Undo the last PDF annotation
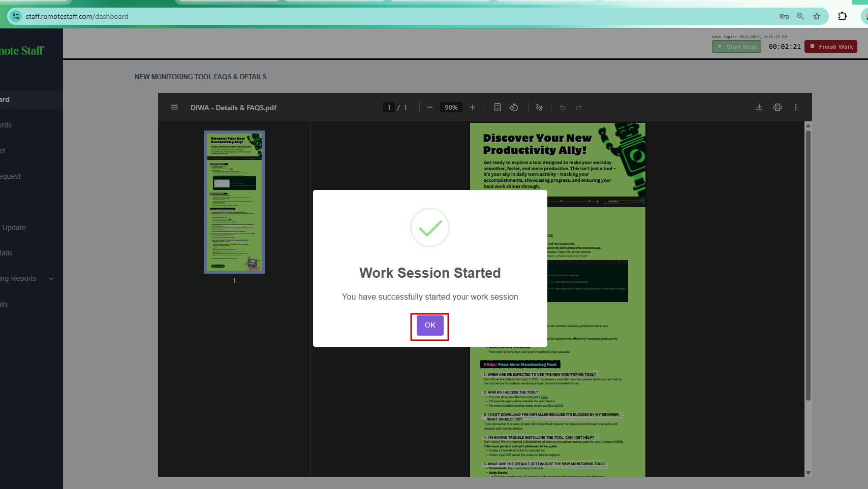The height and width of the screenshot is (489, 868). point(563,107)
